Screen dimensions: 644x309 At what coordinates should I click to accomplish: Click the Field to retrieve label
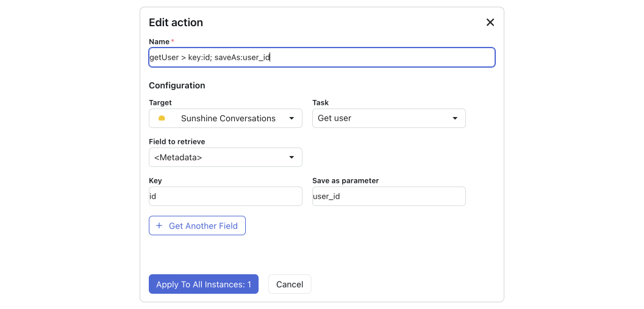click(177, 141)
